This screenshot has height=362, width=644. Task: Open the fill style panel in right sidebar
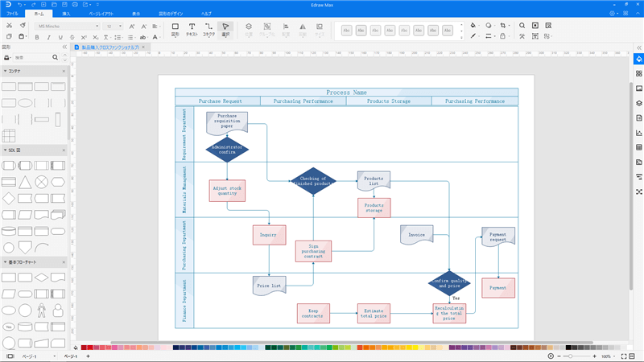[638, 58]
